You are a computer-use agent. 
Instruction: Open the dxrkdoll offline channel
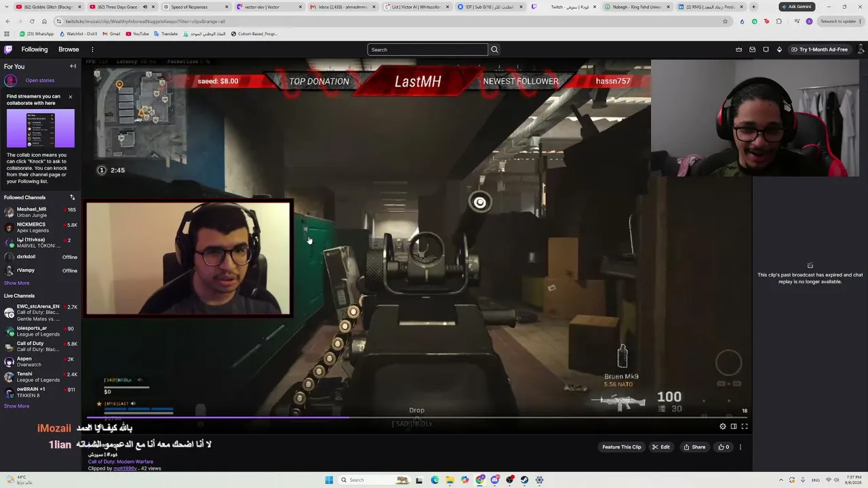coord(40,257)
